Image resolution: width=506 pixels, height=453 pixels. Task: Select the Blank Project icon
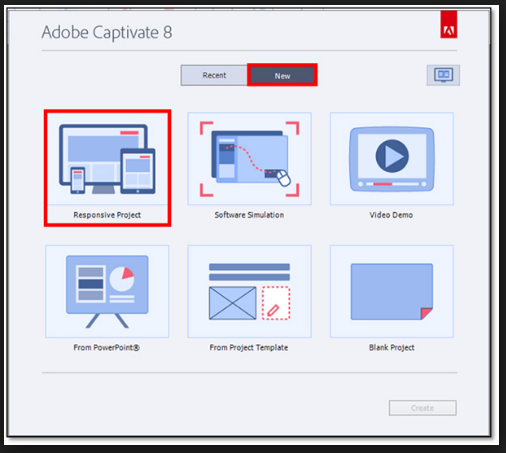click(x=392, y=292)
